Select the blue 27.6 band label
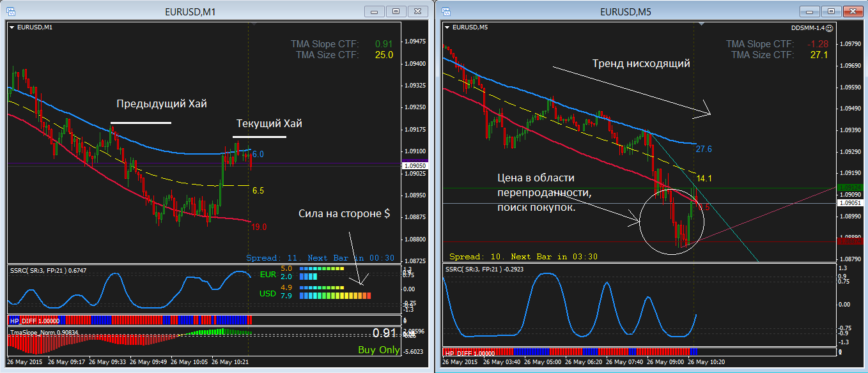868x373 pixels. pyautogui.click(x=704, y=149)
